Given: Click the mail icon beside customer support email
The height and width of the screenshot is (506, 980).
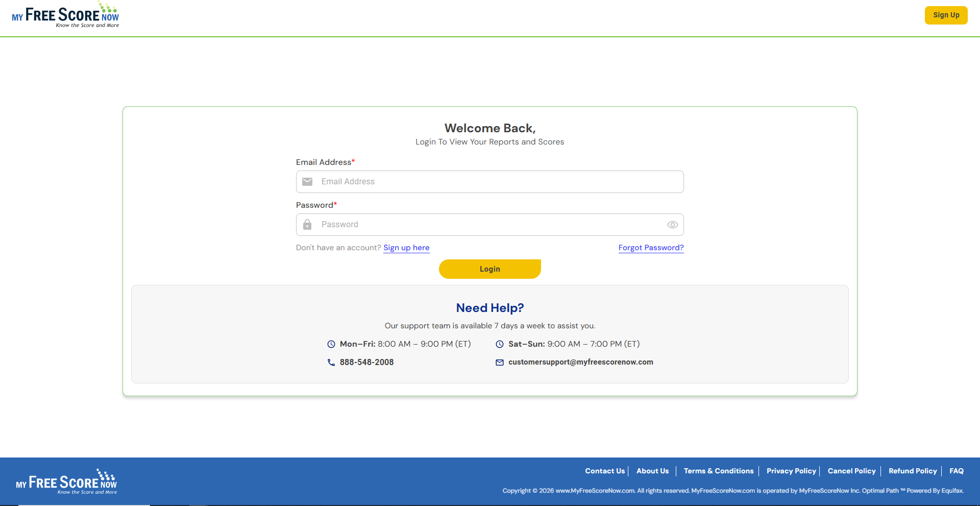Looking at the screenshot, I should pos(500,363).
